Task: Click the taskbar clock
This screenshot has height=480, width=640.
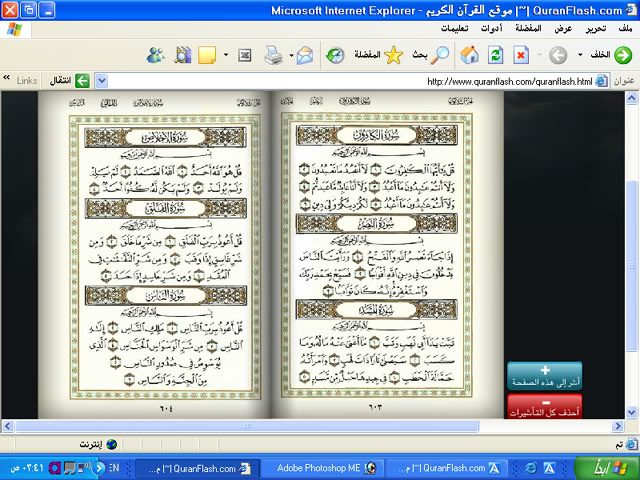Action: 26,468
